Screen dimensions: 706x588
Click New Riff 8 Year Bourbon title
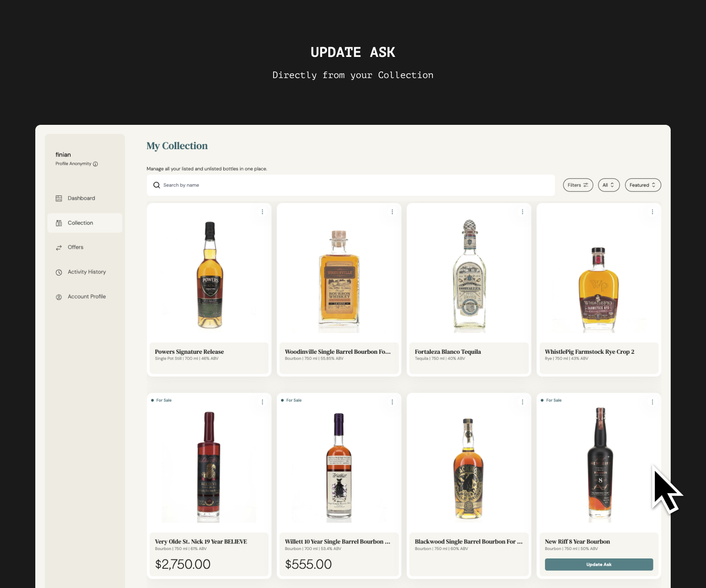click(x=577, y=542)
